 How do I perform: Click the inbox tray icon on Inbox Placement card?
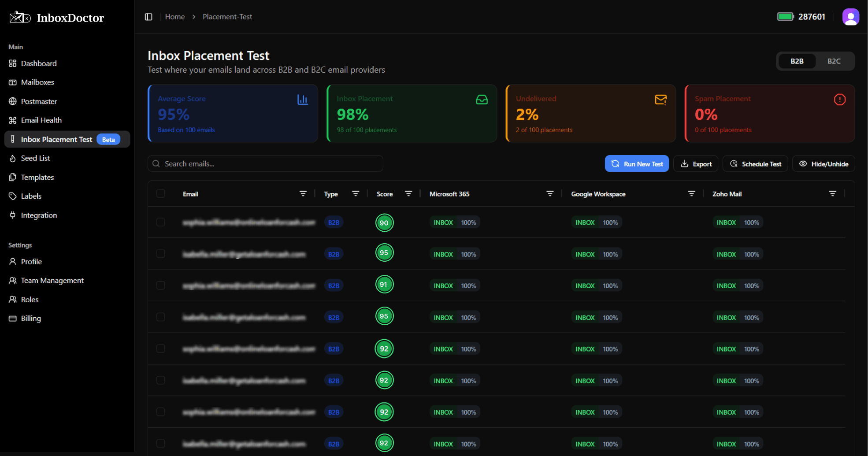(x=482, y=100)
